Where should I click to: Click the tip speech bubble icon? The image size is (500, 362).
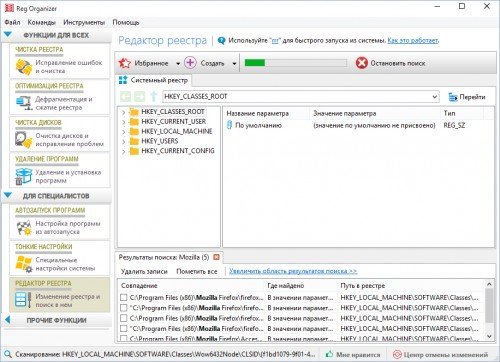coord(221,41)
